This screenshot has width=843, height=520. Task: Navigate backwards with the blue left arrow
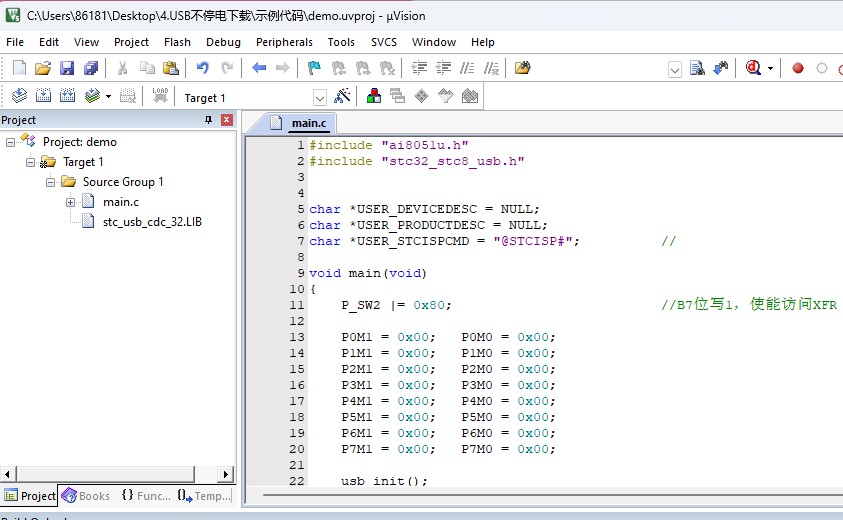click(x=259, y=68)
